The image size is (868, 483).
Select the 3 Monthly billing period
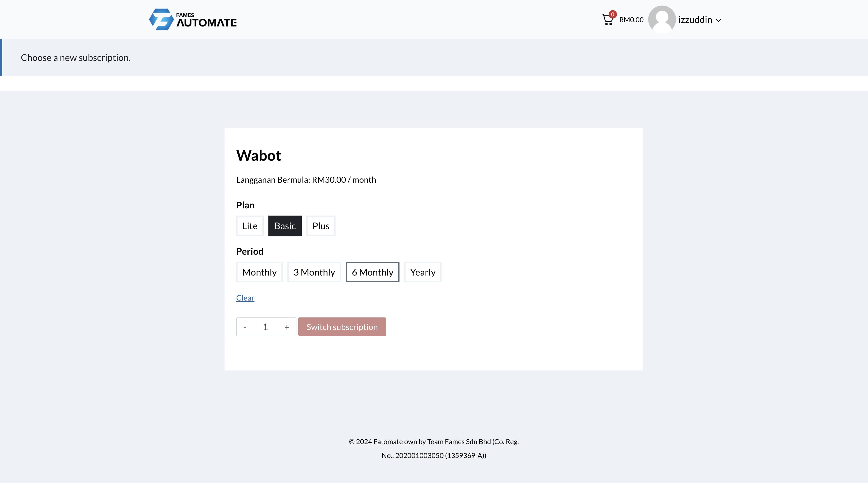coord(314,272)
